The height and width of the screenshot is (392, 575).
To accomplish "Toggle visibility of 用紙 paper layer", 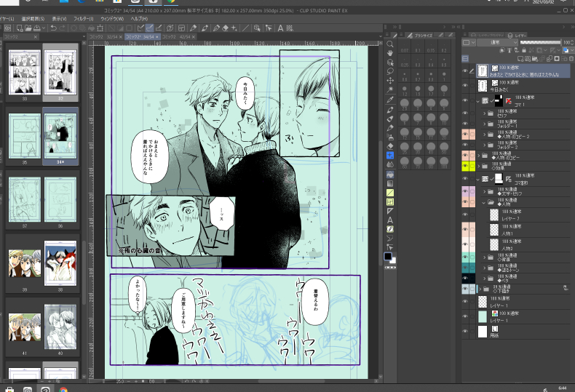I will (465, 331).
